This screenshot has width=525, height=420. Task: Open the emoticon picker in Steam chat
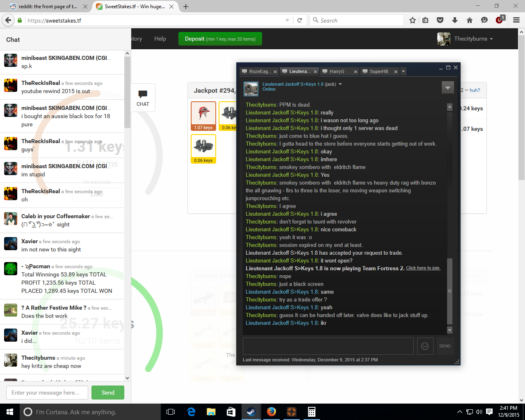(x=425, y=346)
